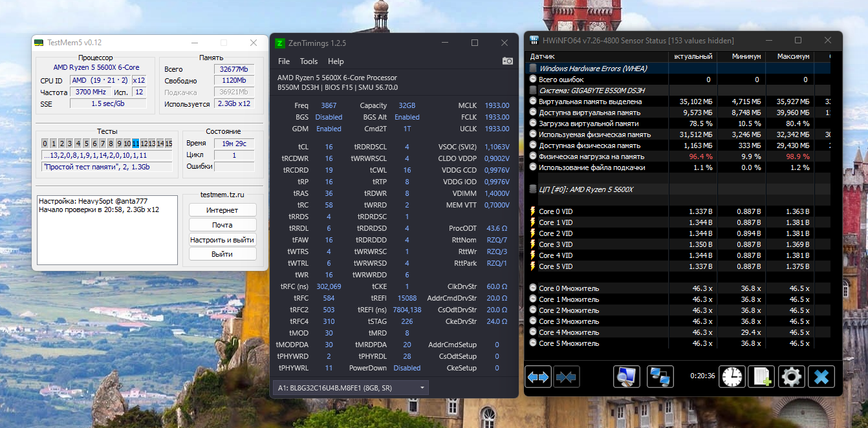Select the Windows Hardware Errors (WHEA) section row

click(x=679, y=69)
